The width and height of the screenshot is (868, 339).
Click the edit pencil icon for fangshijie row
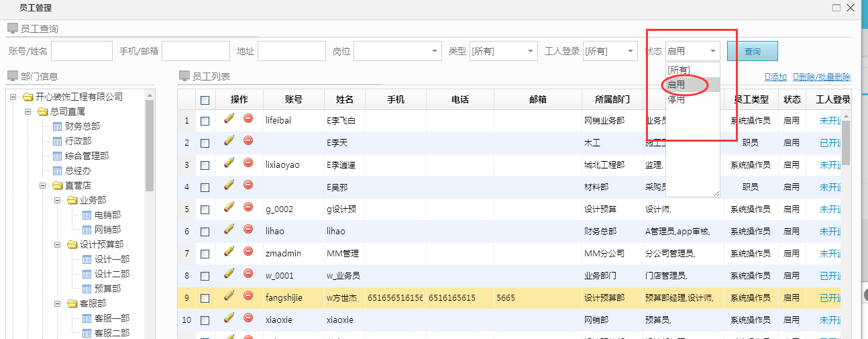click(x=229, y=296)
